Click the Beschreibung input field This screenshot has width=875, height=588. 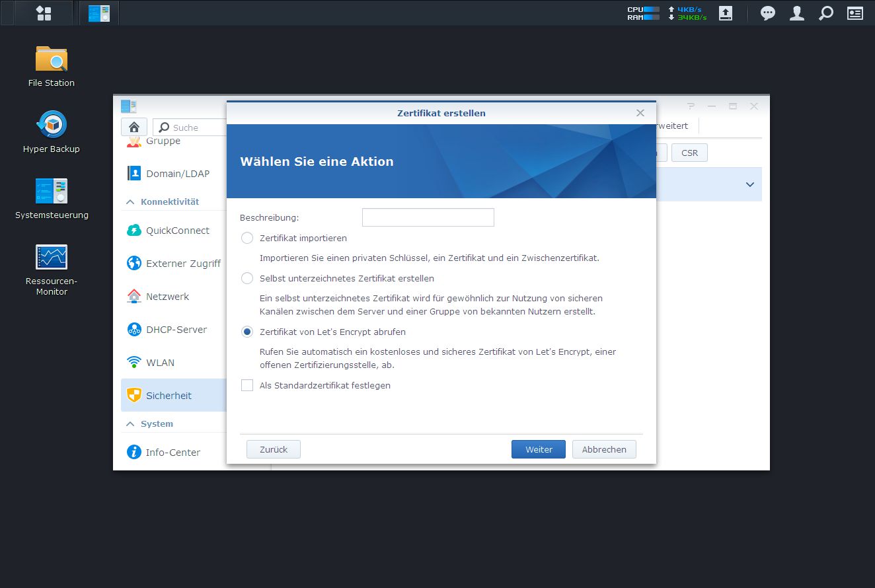coord(428,217)
